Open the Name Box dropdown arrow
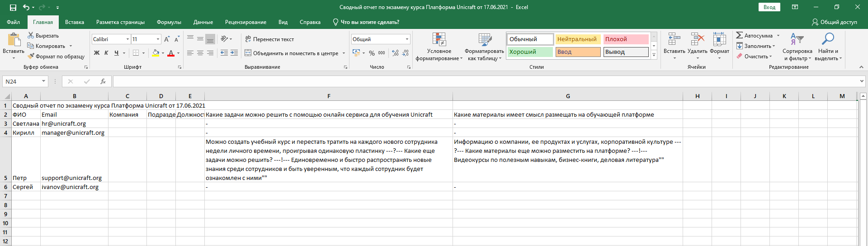The image size is (868, 246). coord(44,81)
